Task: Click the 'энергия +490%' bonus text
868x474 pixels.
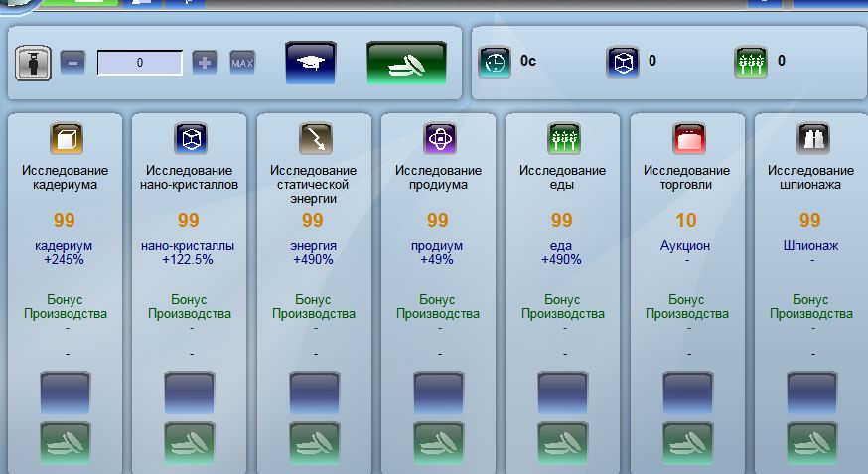Action: 313,253
